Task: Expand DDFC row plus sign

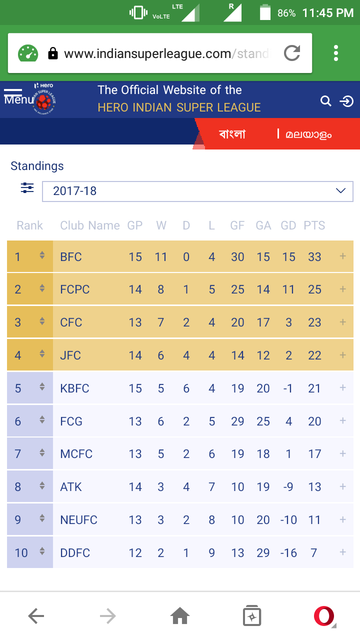Action: pyautogui.click(x=342, y=552)
